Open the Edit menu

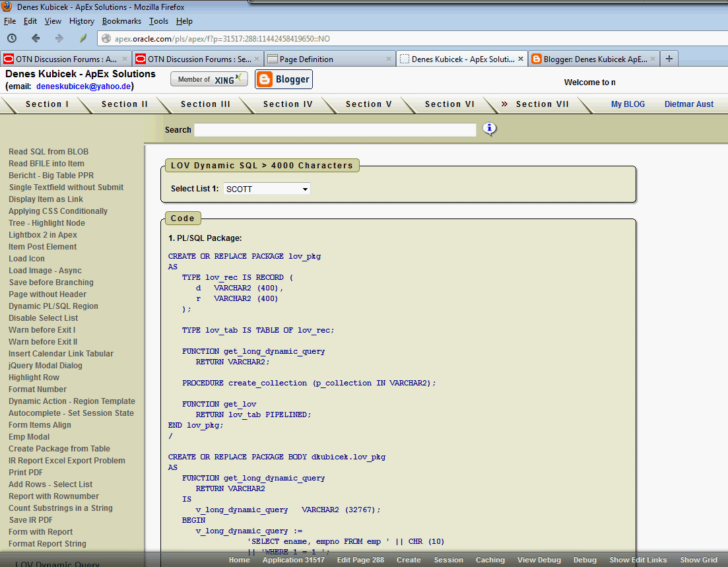click(x=30, y=21)
